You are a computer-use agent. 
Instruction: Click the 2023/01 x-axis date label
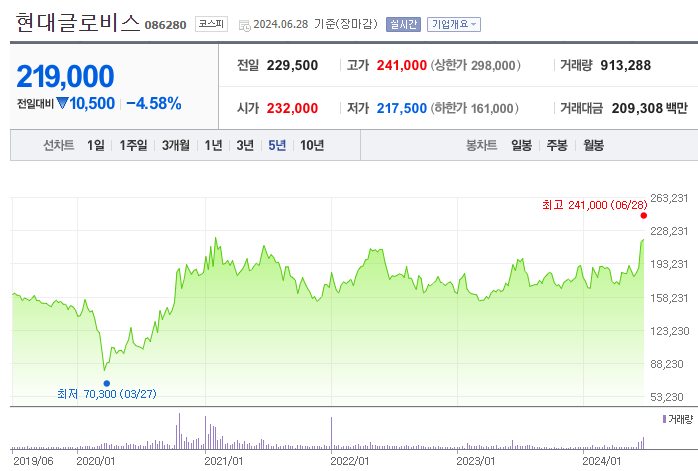(475, 461)
